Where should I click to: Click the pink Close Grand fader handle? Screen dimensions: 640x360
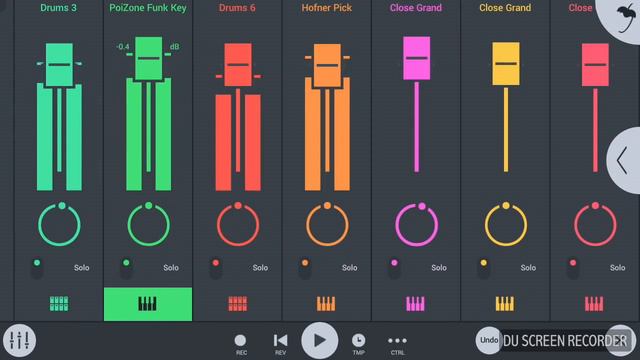click(x=416, y=58)
